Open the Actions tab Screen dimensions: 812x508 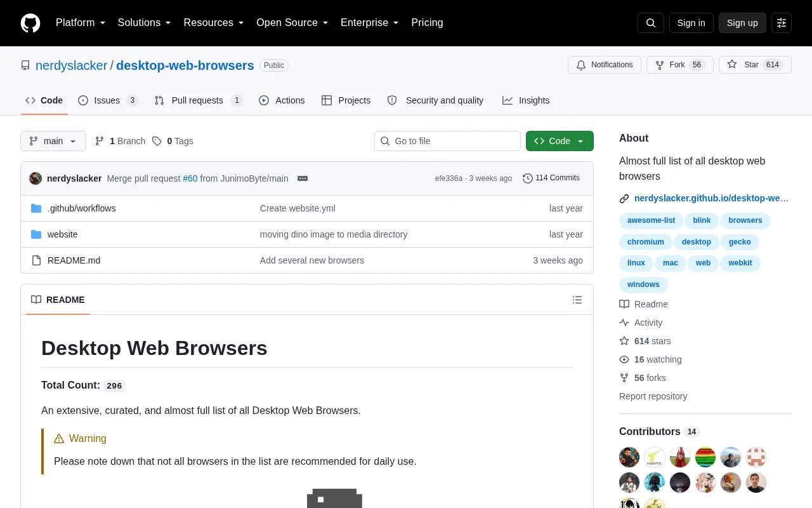[282, 100]
